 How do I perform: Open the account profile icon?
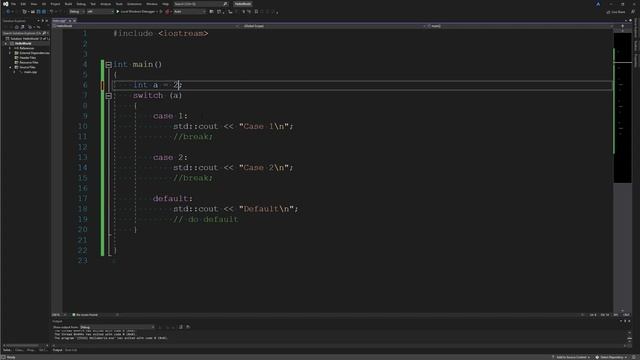(x=598, y=4)
